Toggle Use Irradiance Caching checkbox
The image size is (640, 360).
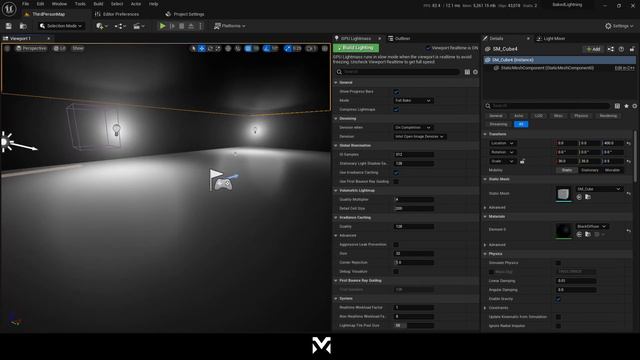pos(396,173)
